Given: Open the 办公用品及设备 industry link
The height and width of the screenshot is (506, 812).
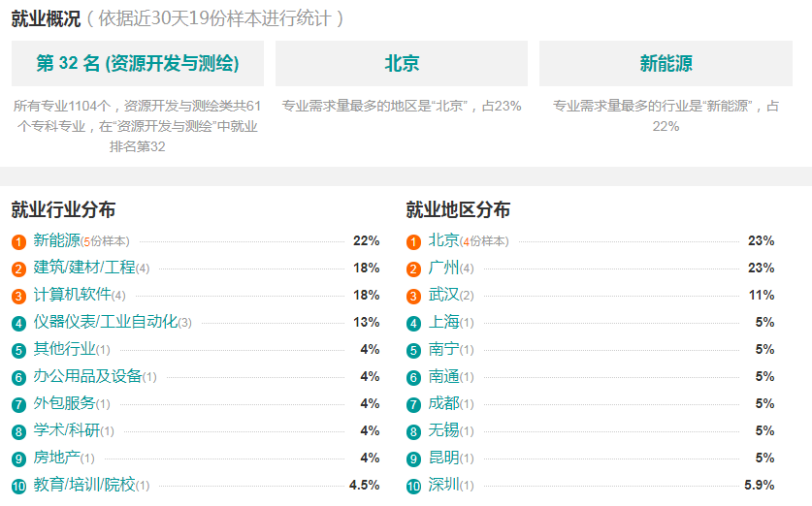Looking at the screenshot, I should (x=88, y=375).
